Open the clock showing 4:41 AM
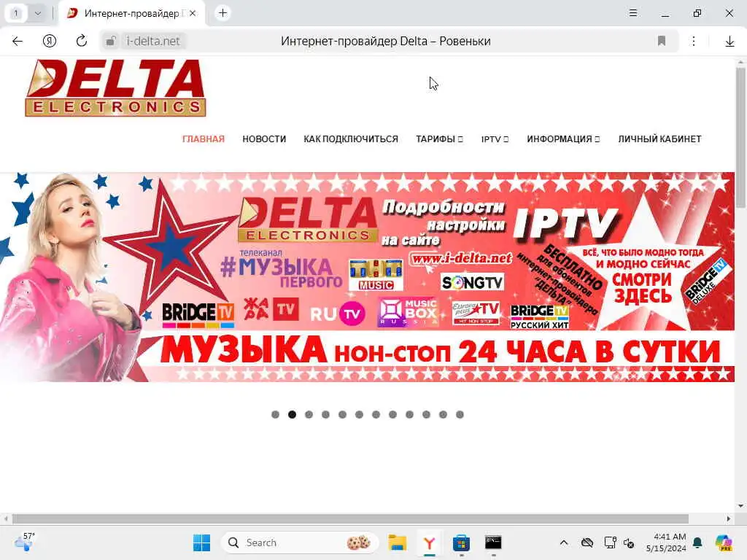This screenshot has width=747, height=560. point(666,542)
